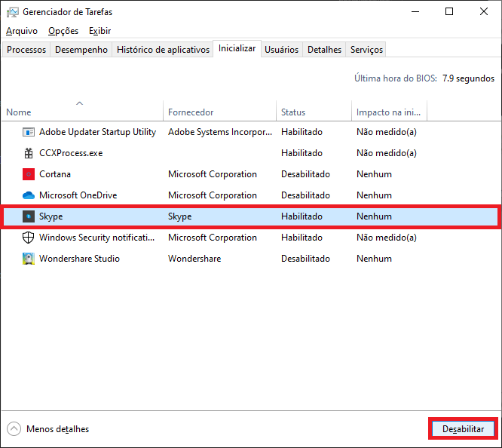Screen dimensions: 502x448
Task: Select the CCXProcess.exe entry
Action: click(71, 153)
